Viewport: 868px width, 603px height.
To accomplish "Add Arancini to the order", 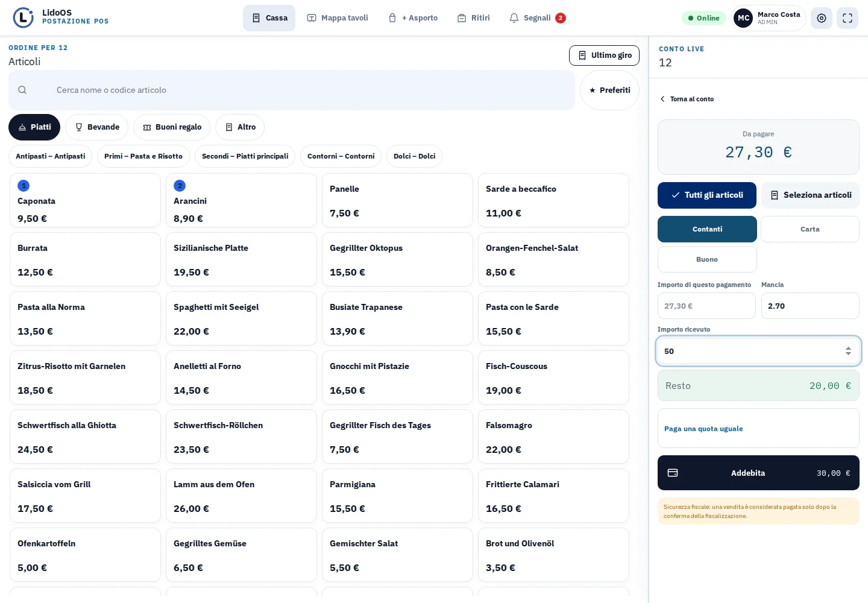I will (x=241, y=200).
